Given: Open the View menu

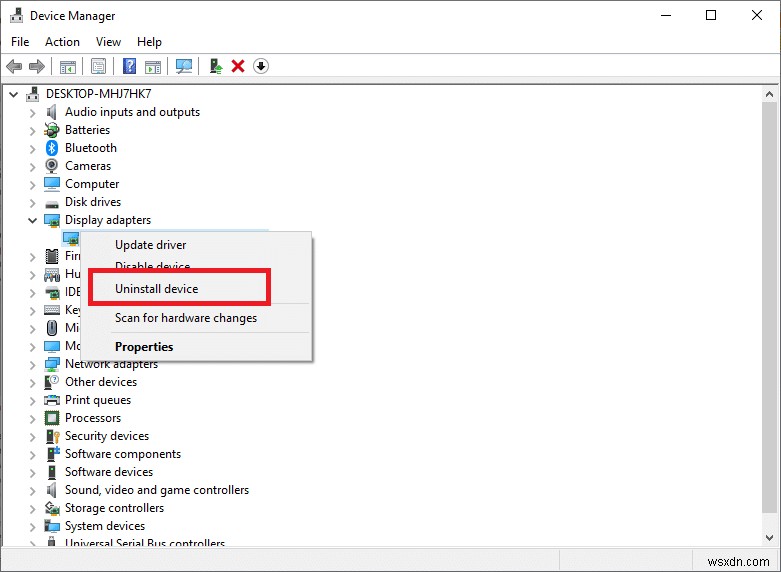Looking at the screenshot, I should pyautogui.click(x=108, y=42).
